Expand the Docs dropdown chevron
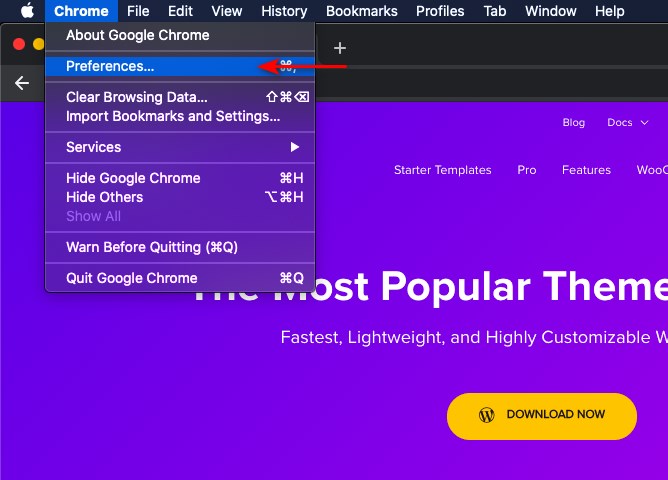The image size is (668, 480). pyautogui.click(x=645, y=123)
